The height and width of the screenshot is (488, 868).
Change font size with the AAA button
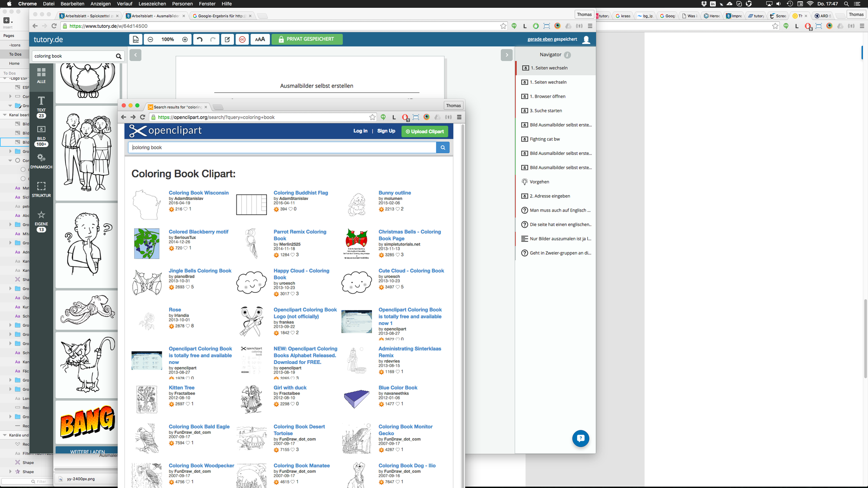pyautogui.click(x=260, y=39)
